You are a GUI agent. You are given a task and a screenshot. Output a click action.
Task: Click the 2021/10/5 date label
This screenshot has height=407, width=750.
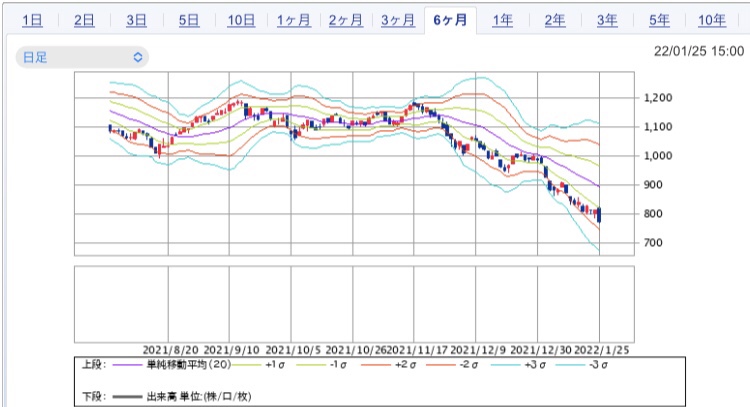(293, 350)
